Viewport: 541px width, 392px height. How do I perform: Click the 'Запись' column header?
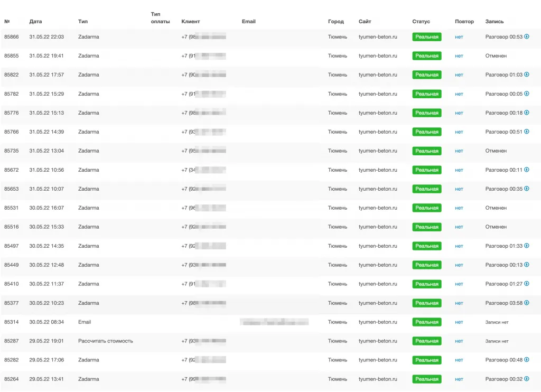point(494,22)
